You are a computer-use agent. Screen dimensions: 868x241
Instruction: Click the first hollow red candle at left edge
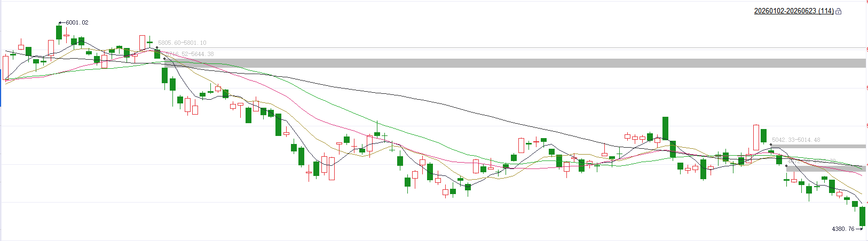(6, 68)
